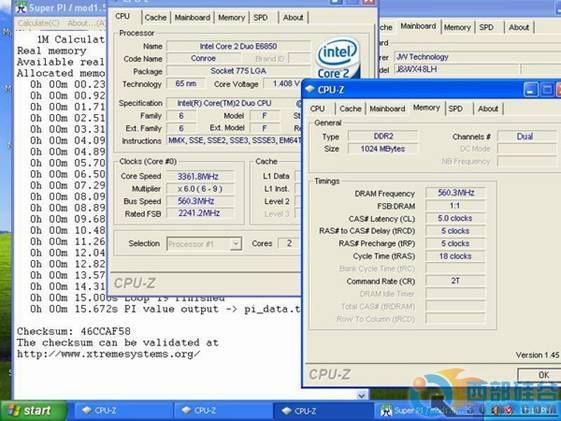Click the CPU-Z taskbar button beside start
The image size is (561, 421).
(123, 411)
